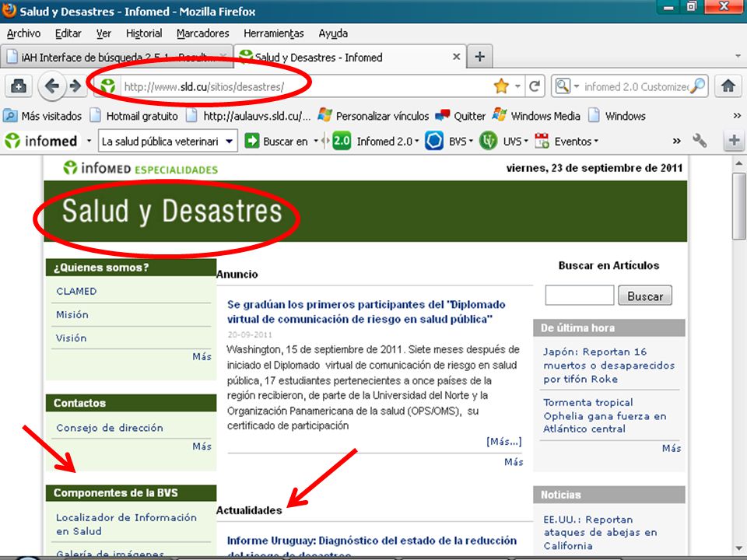Click the [Más...] link under the announcement
Viewport: 747px width, 560px height.
pos(503,442)
